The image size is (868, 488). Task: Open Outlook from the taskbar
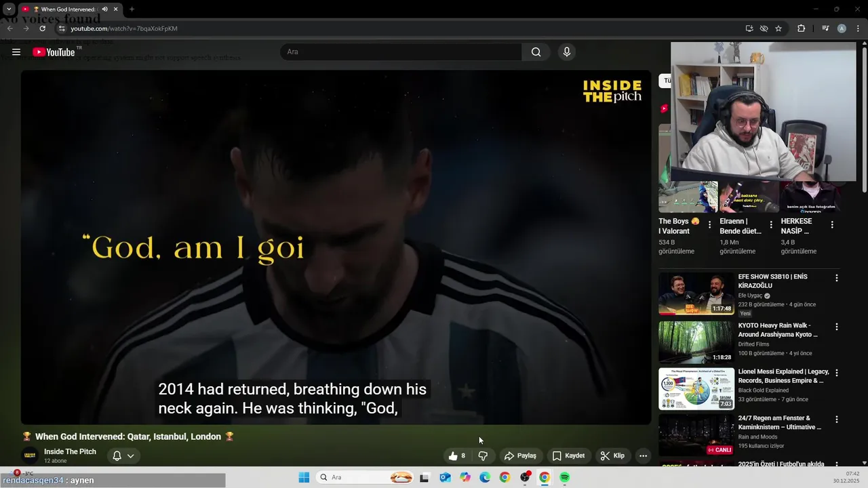point(445,478)
